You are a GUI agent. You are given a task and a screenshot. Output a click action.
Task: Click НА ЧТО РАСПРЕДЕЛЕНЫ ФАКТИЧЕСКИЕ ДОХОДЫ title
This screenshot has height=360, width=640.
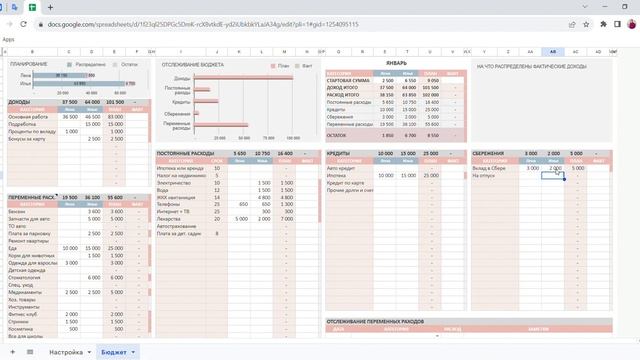[531, 67]
